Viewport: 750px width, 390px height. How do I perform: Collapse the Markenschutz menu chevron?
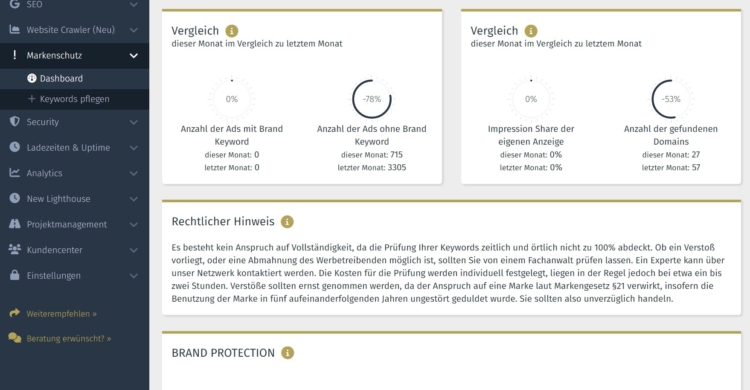click(134, 56)
